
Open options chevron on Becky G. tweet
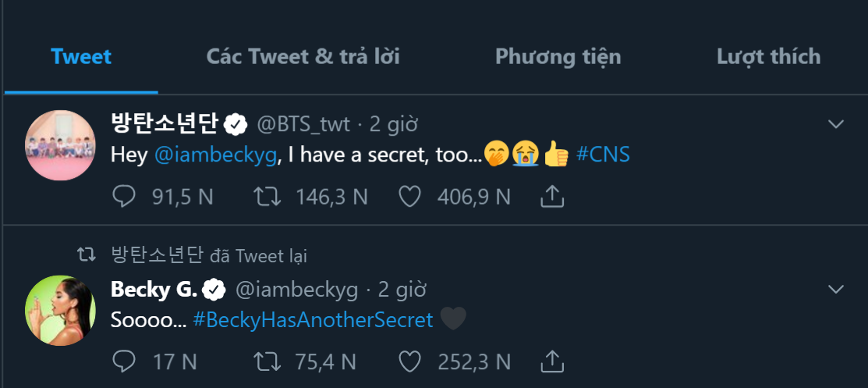coord(836,290)
